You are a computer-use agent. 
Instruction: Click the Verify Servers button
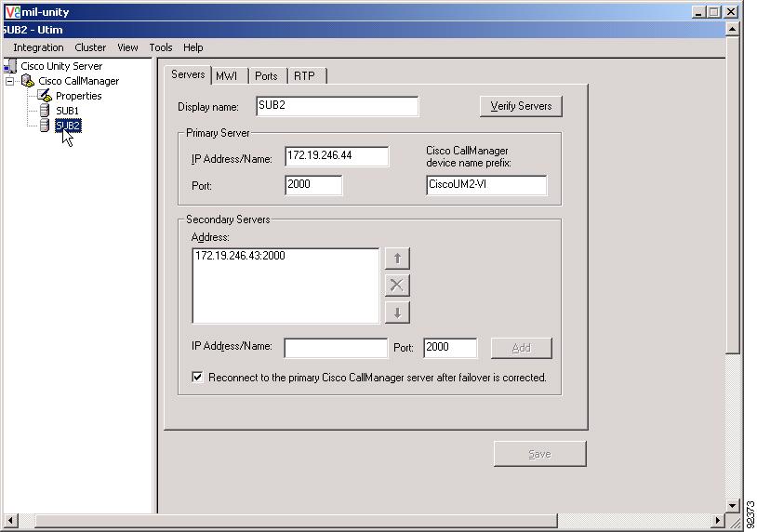click(521, 106)
